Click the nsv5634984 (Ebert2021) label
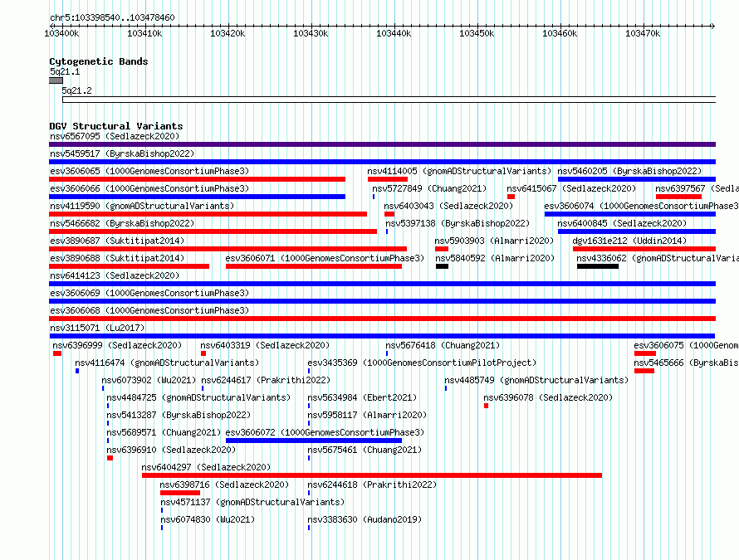 coord(362,397)
